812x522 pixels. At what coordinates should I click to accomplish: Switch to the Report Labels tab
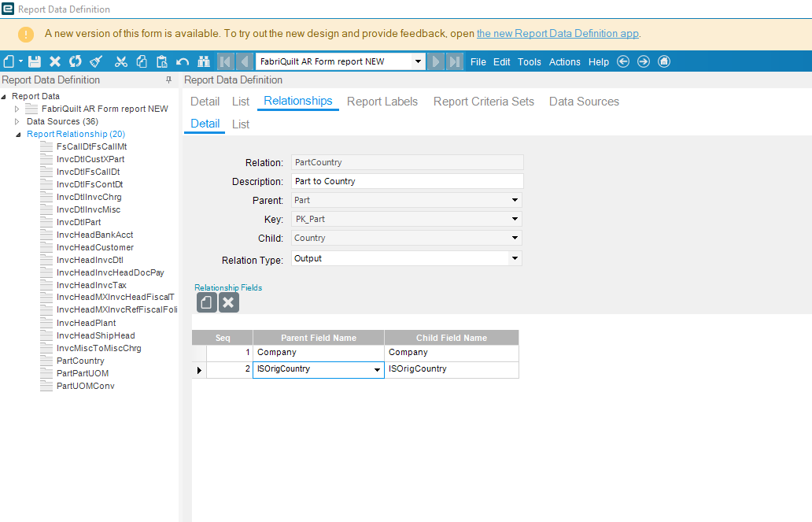coord(382,102)
